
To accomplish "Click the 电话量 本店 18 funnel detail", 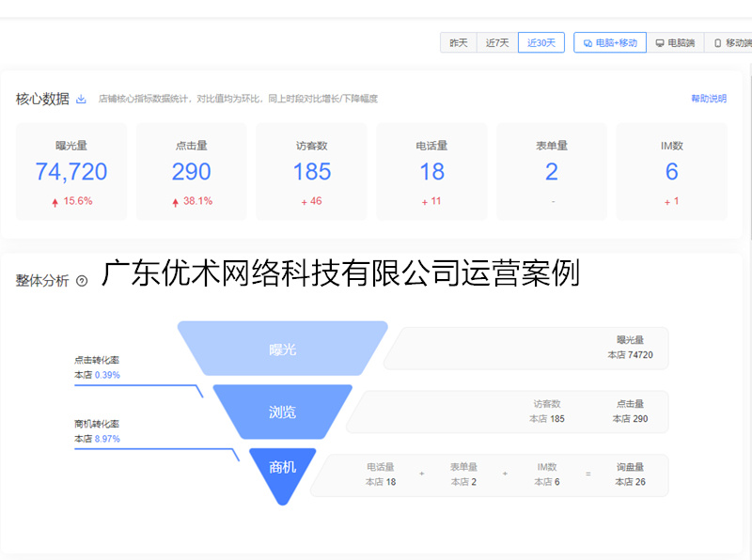I will [381, 474].
